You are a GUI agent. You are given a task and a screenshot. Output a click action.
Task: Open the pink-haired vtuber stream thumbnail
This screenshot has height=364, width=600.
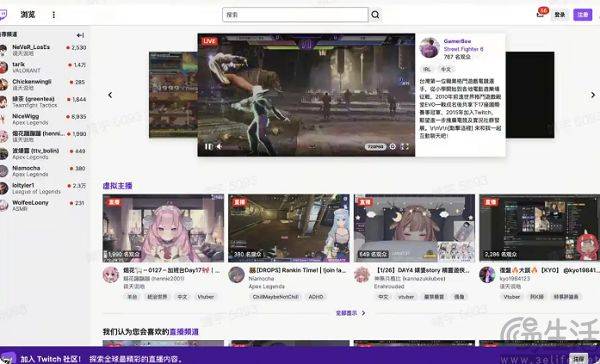click(x=163, y=228)
